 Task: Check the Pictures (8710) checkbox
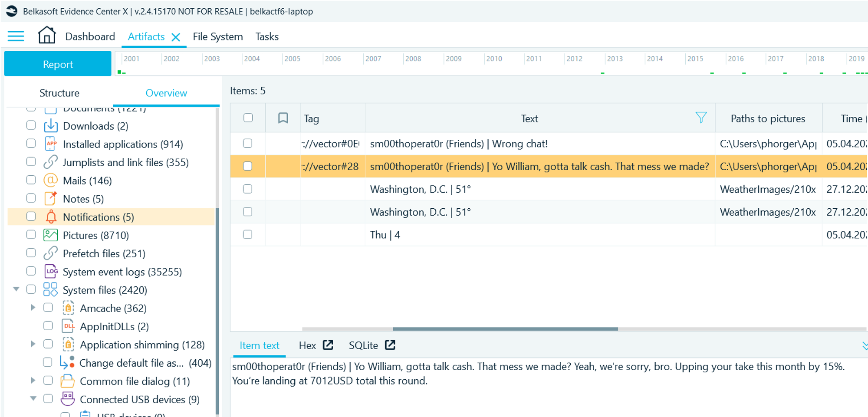(31, 235)
